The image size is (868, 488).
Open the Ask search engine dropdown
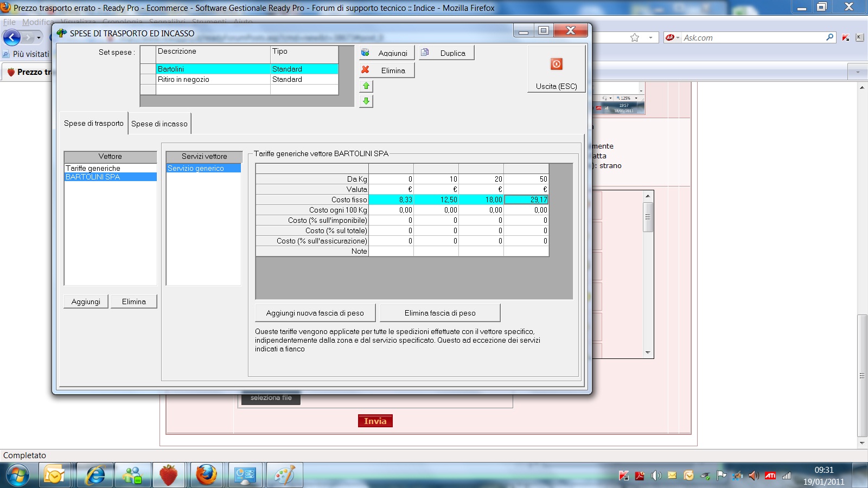[672, 37]
